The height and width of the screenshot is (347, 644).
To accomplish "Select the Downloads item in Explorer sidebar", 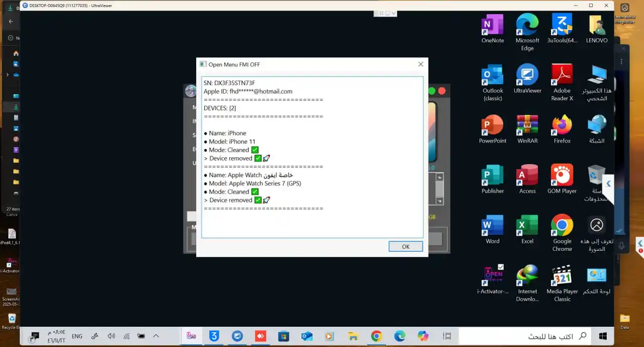I will 16,107.
